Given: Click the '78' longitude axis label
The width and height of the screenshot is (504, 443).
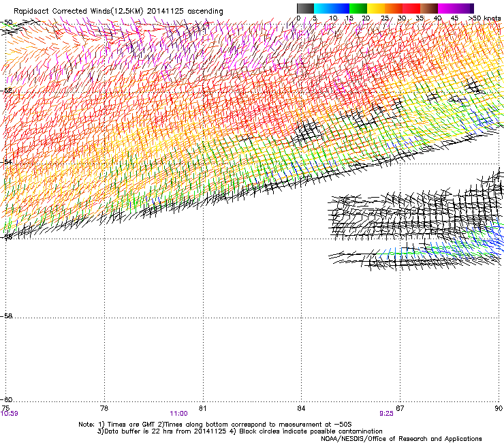Looking at the screenshot, I should coord(104,408).
